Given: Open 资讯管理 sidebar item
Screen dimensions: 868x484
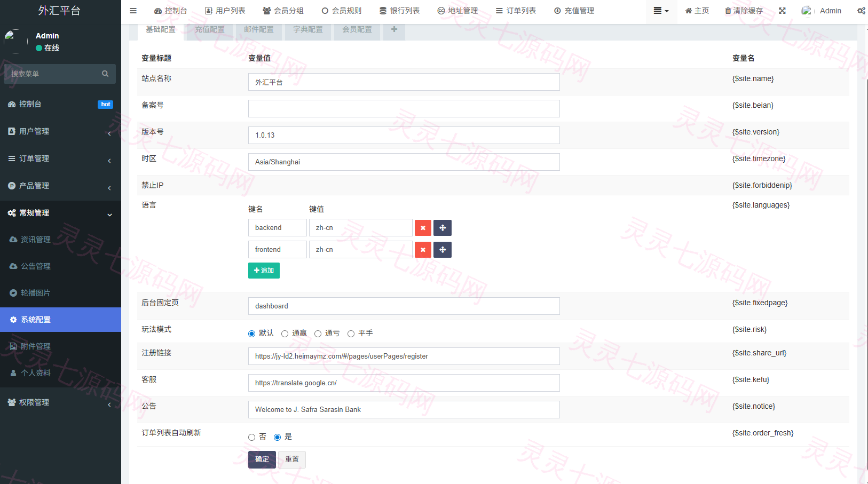Looking at the screenshot, I should point(60,240).
